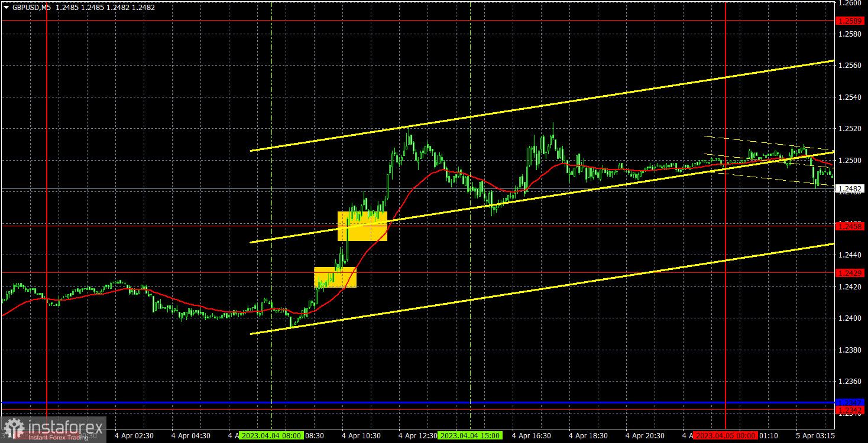The image size is (868, 443).
Task: Select the red 1.2458 level price label
Action: click(851, 226)
